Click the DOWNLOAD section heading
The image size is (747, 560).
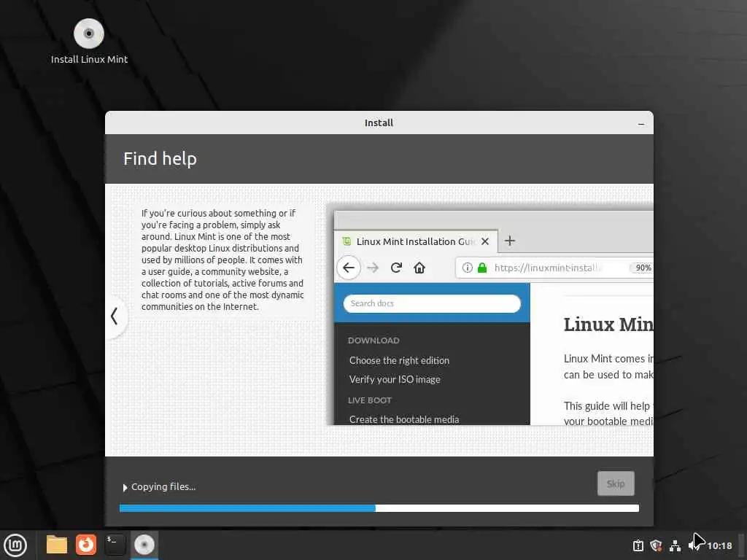(x=373, y=341)
